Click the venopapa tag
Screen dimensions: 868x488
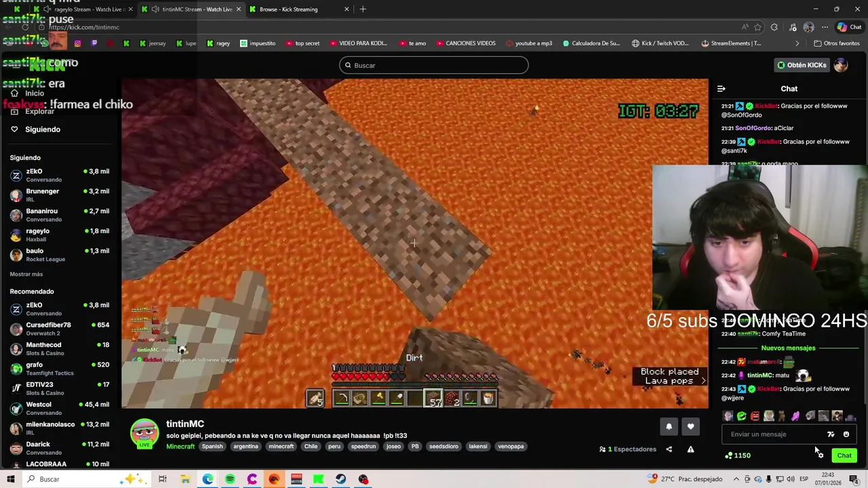point(511,447)
